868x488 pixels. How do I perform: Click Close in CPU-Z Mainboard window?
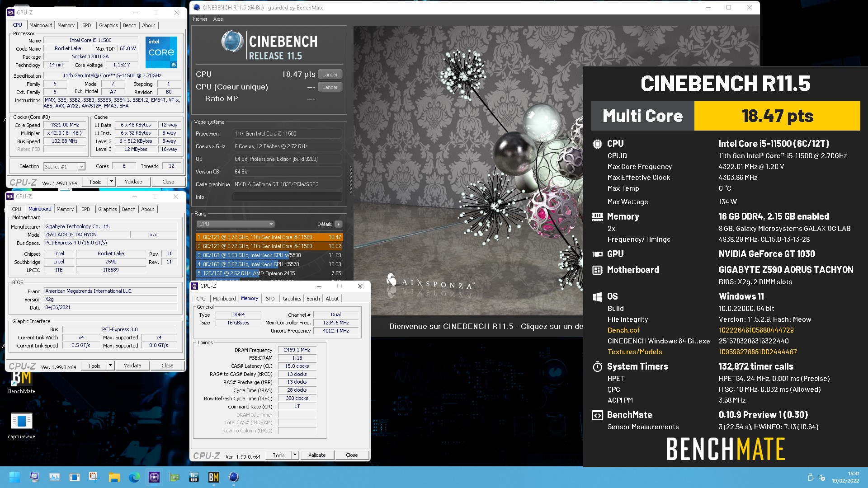[167, 366]
